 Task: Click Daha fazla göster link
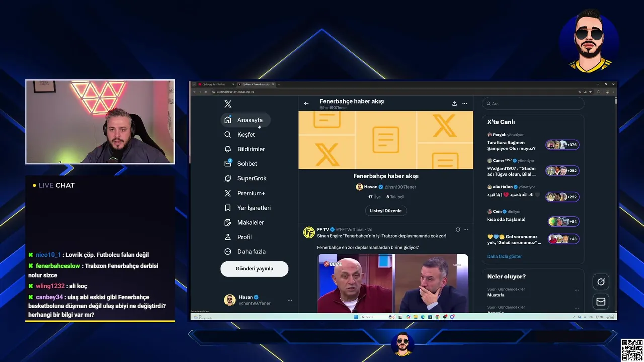[504, 256]
